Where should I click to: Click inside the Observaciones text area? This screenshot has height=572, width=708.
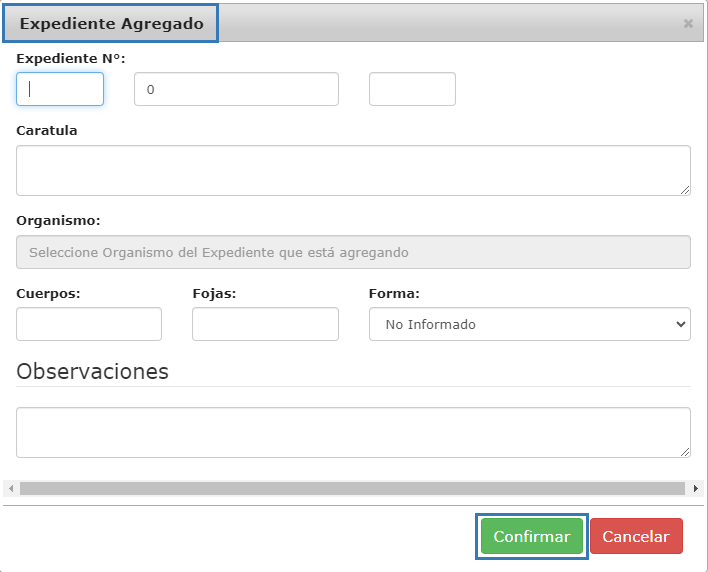[353, 432]
